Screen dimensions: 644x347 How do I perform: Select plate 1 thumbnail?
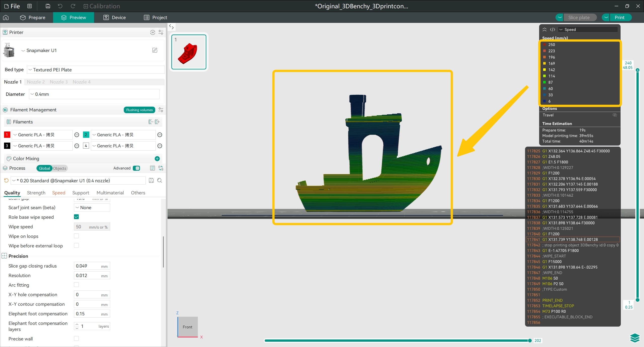pos(189,52)
